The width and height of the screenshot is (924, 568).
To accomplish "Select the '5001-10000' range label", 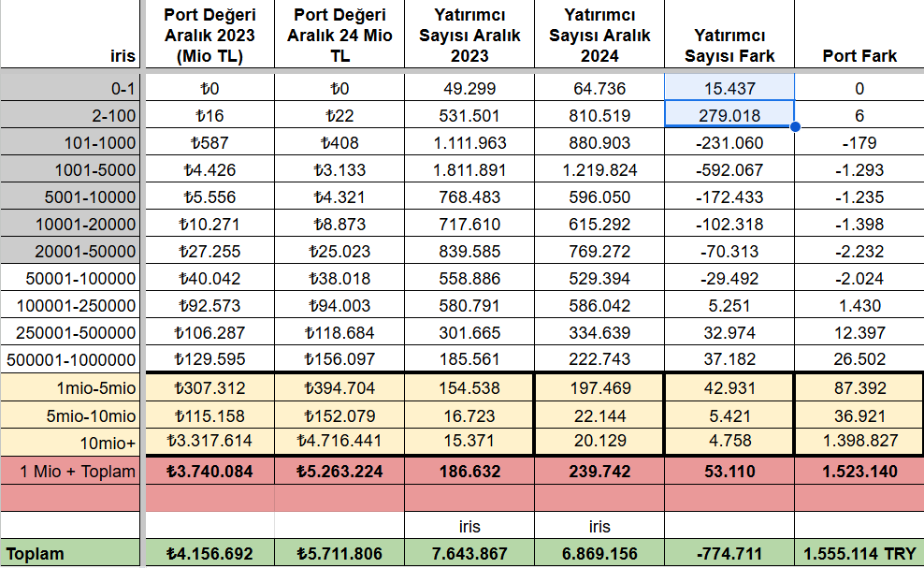I will tap(70, 197).
